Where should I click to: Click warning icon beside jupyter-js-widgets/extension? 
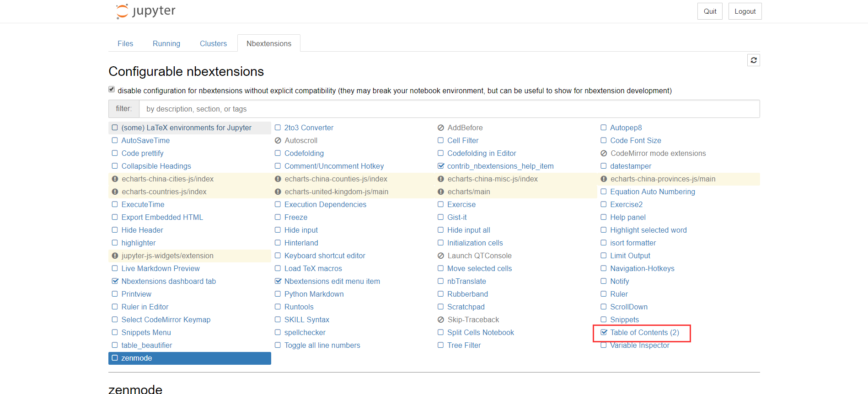115,256
